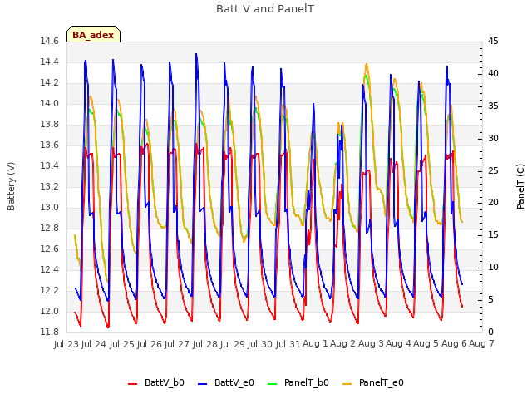
Task: Click the 13.4 battery voltage tick label
Action: coord(50,166)
